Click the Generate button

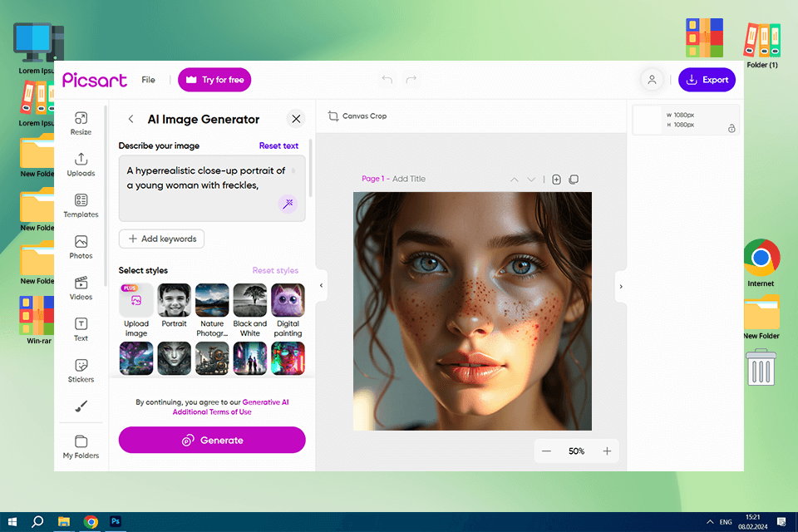[212, 440]
